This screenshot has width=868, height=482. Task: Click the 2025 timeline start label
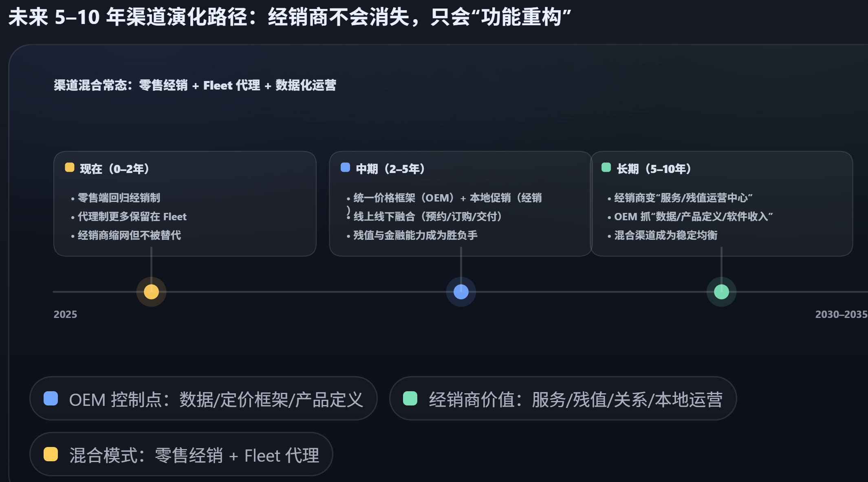click(x=65, y=314)
